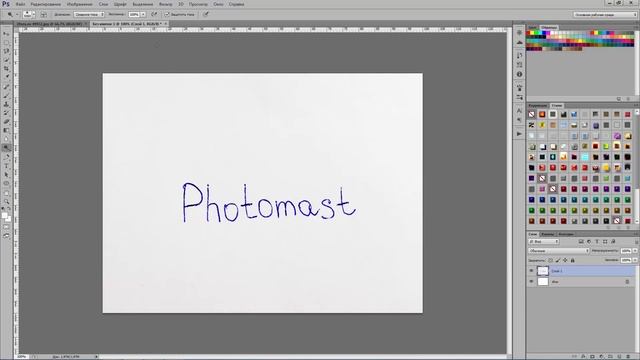Viewport: 640px width, 360px height.
Task: Toggle lock transparent pixels in Layers panel
Action: point(550,260)
